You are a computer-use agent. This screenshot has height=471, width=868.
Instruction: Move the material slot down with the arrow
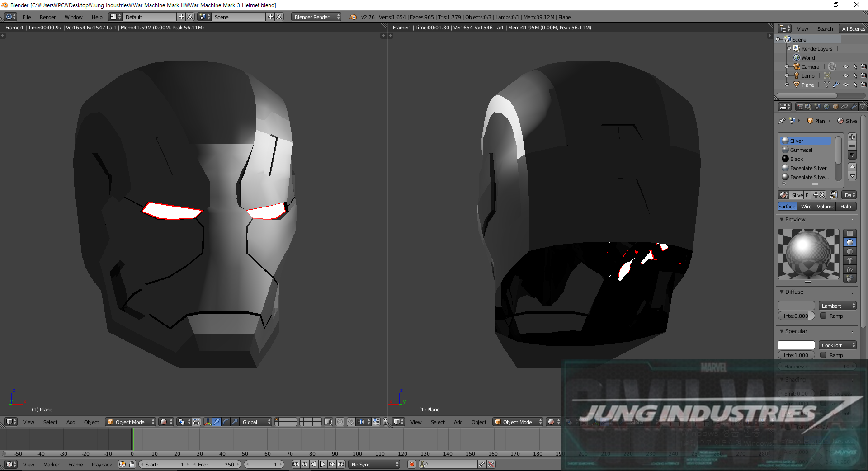pos(852,176)
